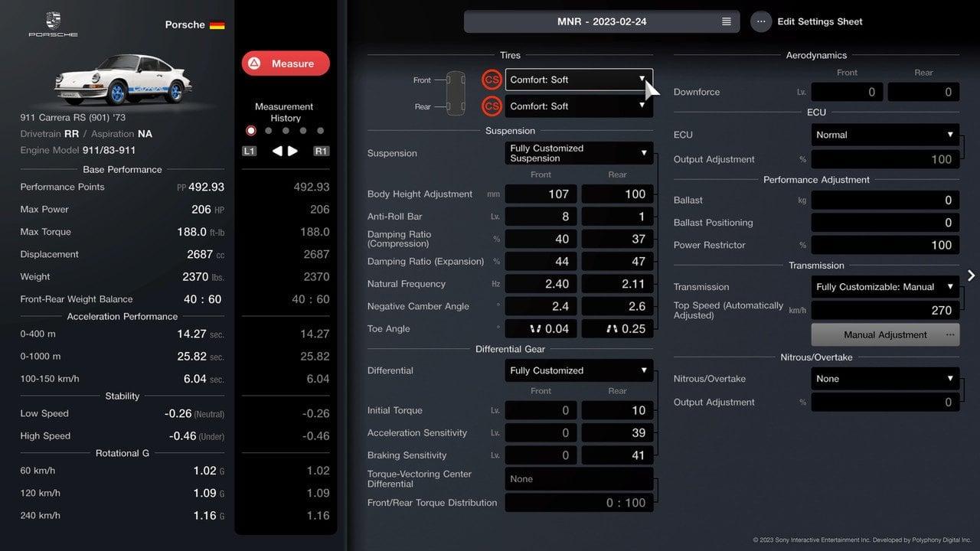Screen dimensions: 980x551
Task: Click the Torque-Vectoring Center Differential None field
Action: (579, 479)
